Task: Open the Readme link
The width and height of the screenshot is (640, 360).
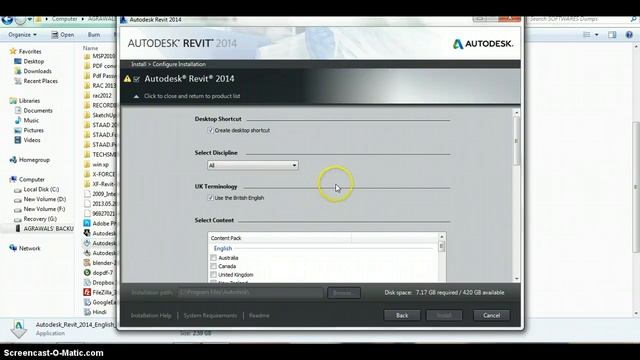Action: 259,316
